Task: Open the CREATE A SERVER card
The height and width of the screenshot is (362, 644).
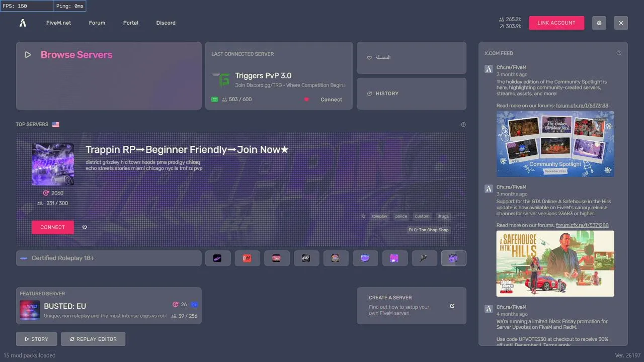Action: tap(412, 306)
